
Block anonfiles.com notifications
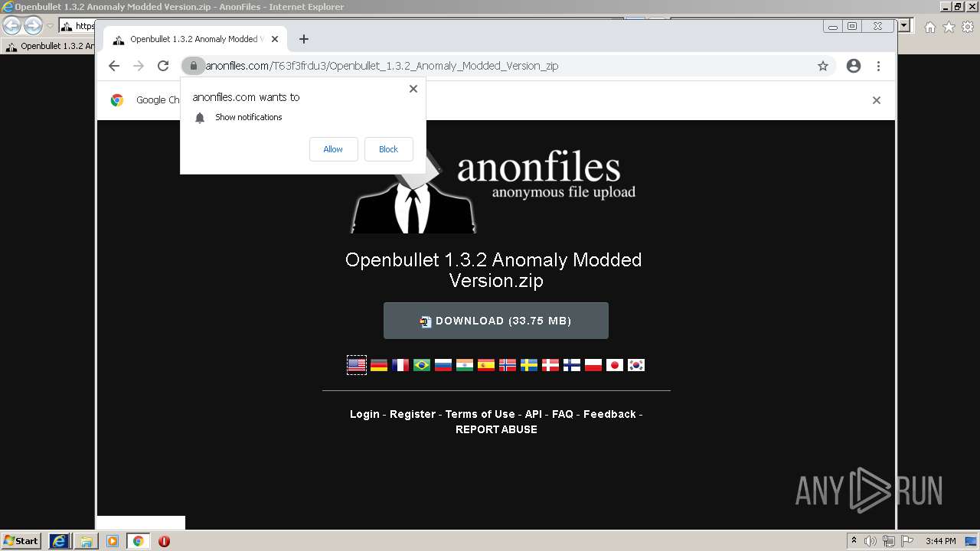click(388, 149)
